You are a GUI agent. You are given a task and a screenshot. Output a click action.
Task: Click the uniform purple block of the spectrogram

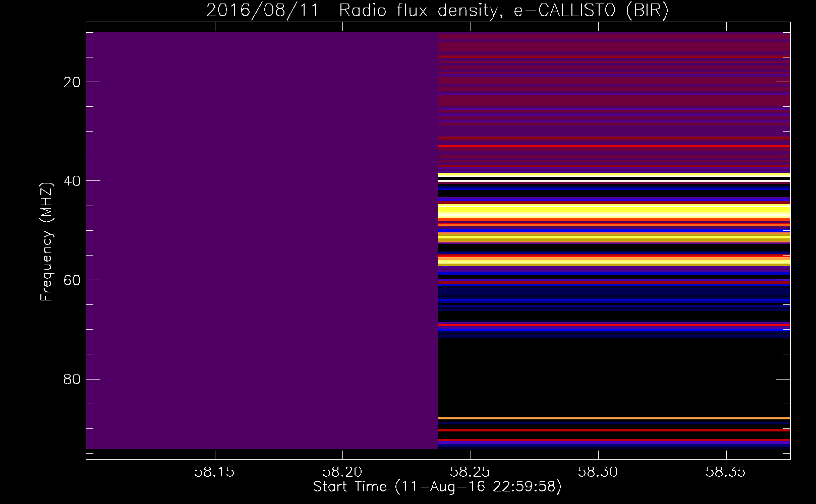tap(262, 240)
